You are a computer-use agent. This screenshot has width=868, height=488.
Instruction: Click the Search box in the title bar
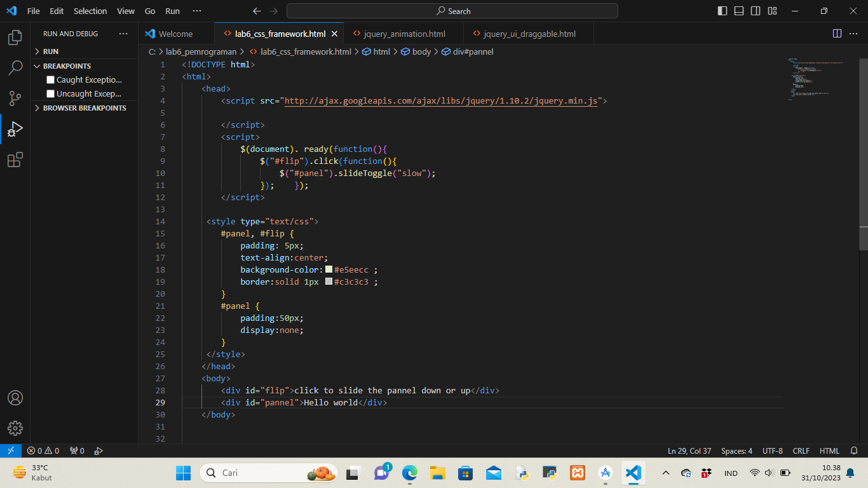(x=452, y=11)
